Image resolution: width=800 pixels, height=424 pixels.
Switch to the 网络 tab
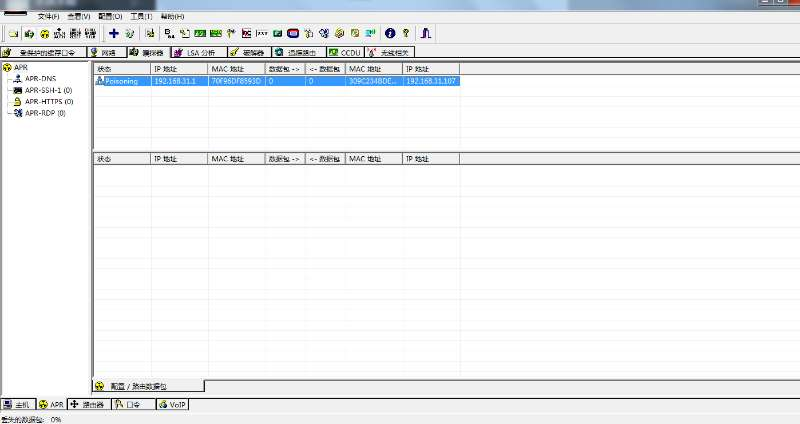[107, 53]
